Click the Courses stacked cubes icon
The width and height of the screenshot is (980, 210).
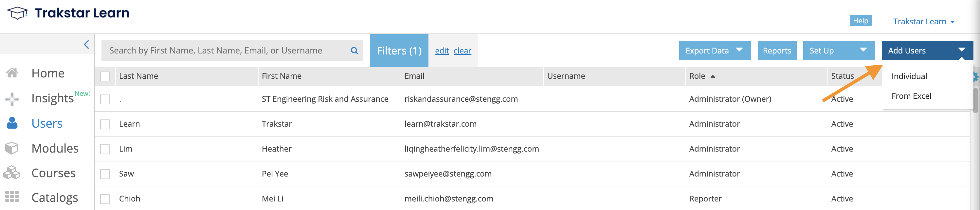coord(12,173)
